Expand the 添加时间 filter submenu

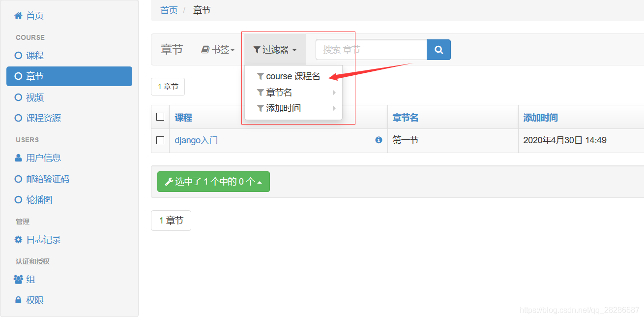click(x=293, y=108)
